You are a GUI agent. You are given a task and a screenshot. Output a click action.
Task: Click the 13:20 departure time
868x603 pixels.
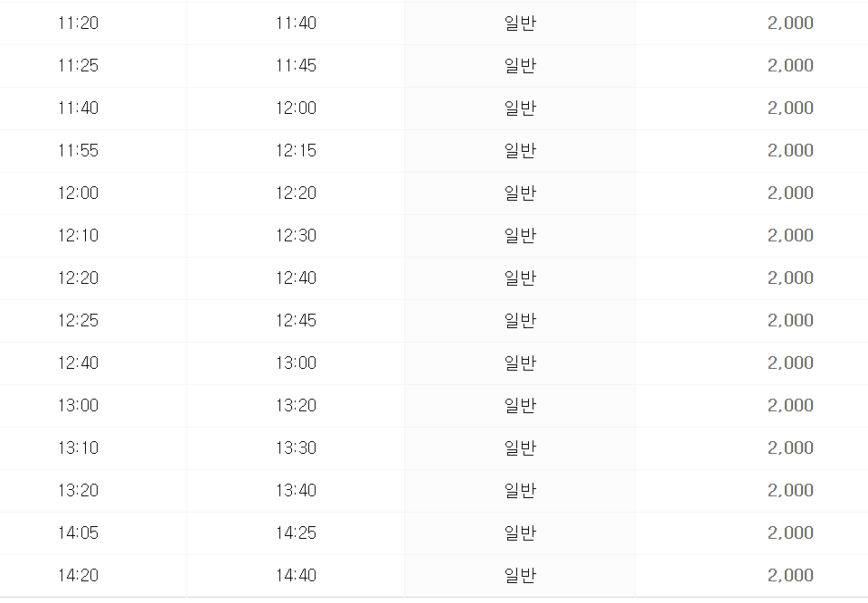[78, 490]
